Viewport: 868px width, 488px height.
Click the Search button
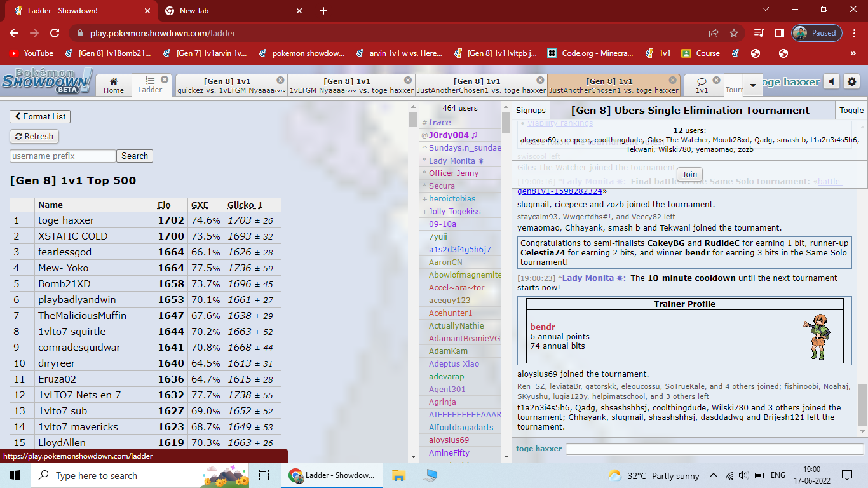coord(135,156)
